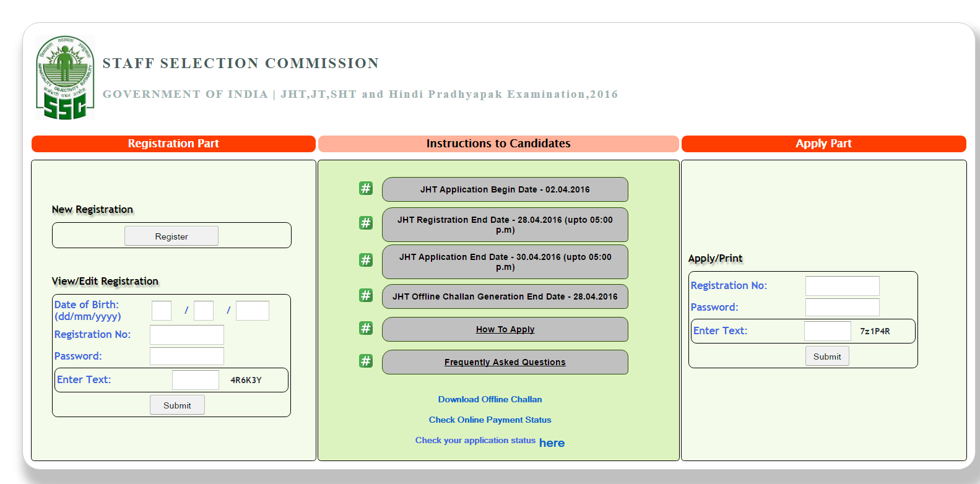Focus Password field in View/Edit Registration

coord(187,356)
